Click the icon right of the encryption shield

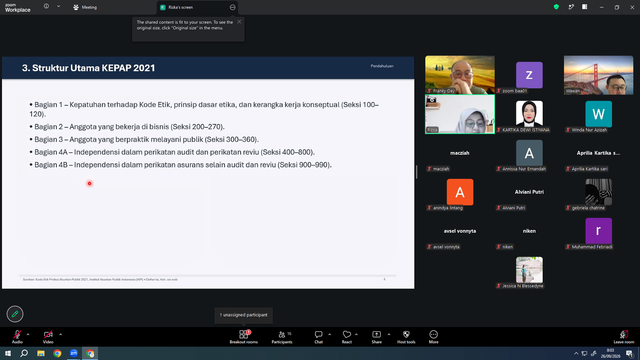[571, 7]
